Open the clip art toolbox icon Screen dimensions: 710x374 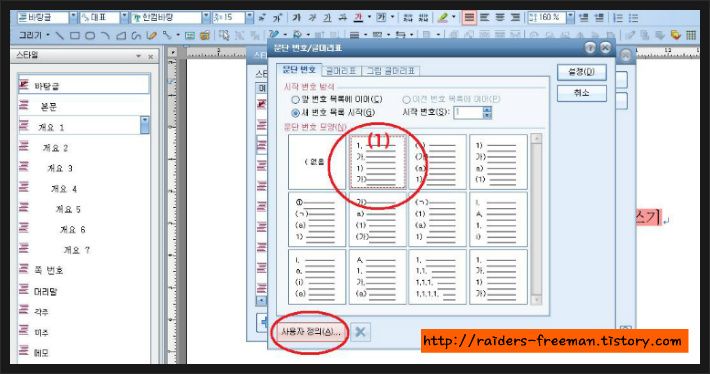[205, 35]
